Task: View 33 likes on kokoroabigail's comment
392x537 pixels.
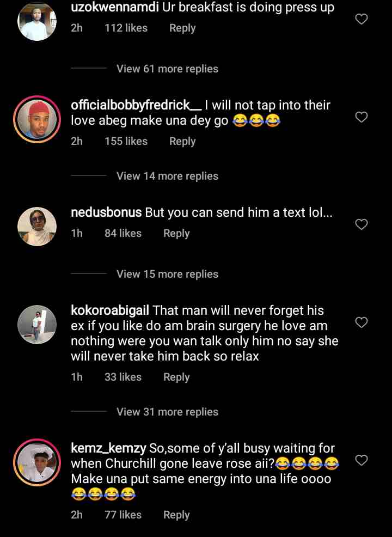Action: pos(123,377)
